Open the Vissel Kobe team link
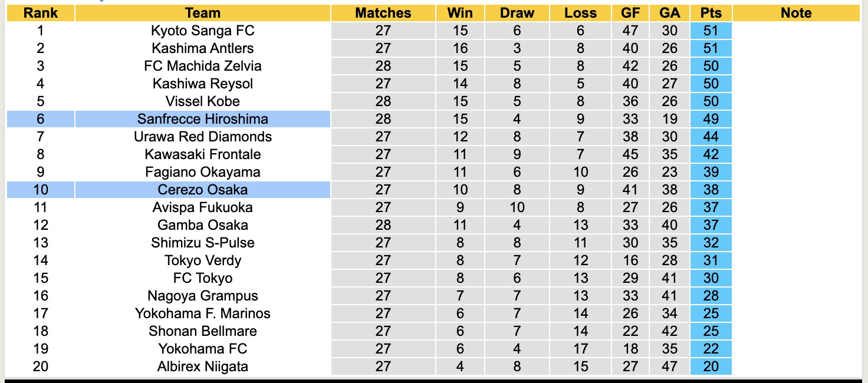 click(x=202, y=101)
